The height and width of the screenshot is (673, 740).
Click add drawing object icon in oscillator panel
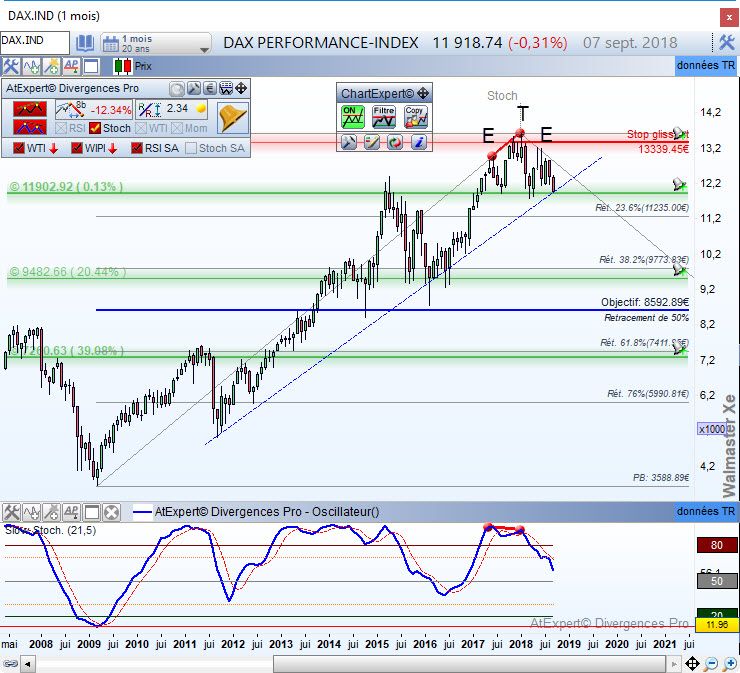51,512
